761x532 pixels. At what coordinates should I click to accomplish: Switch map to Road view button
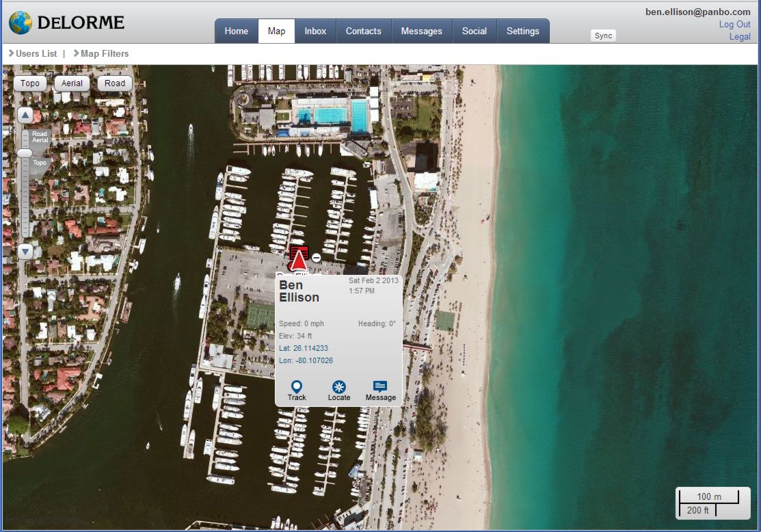tap(115, 83)
